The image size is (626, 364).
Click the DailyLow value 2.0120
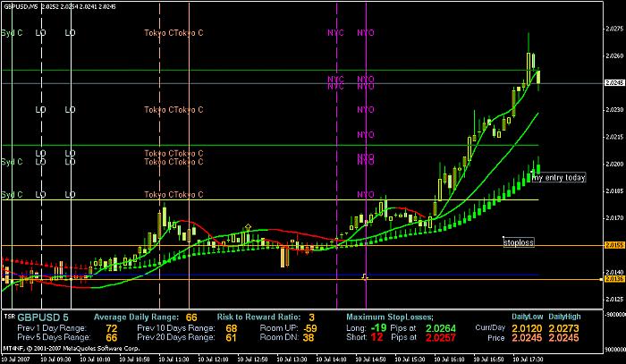tap(527, 328)
